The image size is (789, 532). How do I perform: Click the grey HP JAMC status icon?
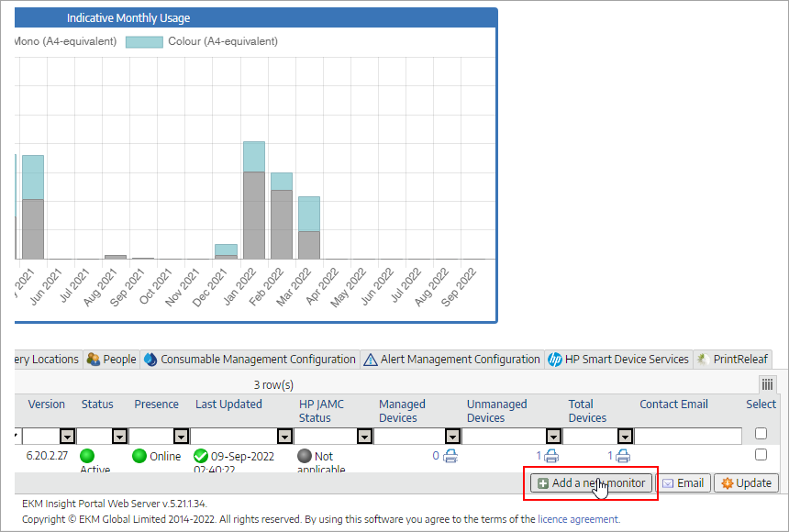point(305,456)
